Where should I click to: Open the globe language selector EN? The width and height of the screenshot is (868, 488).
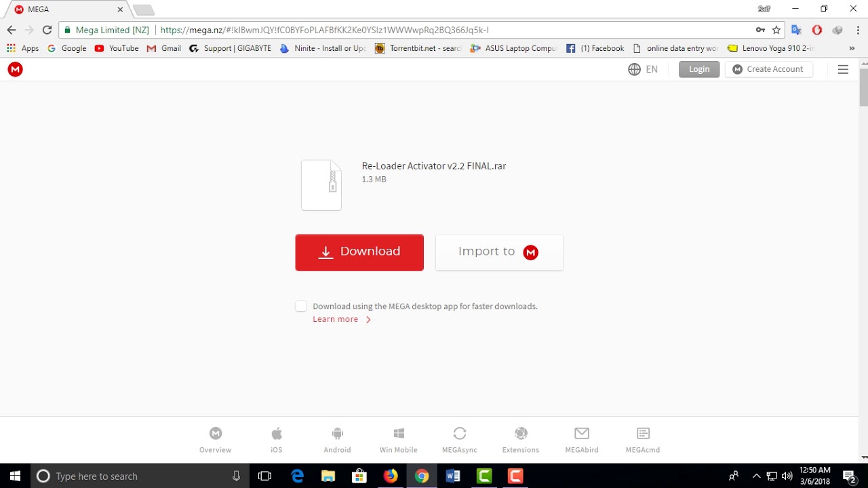tap(643, 69)
